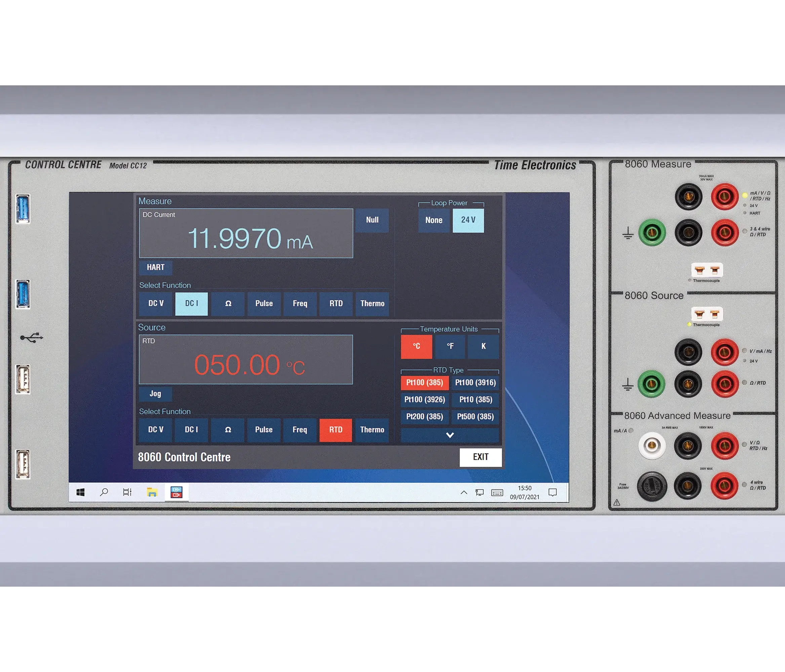
Task: Select Freq in Measure functions
Action: [x=300, y=304]
